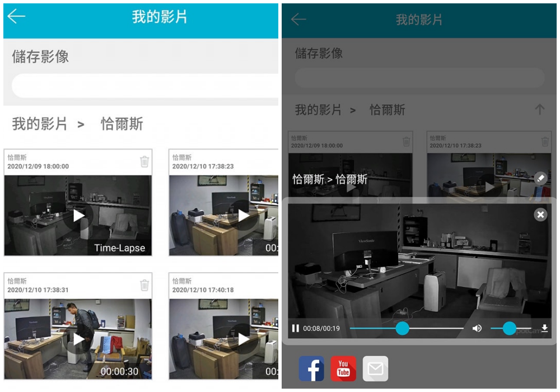Image resolution: width=560 pixels, height=392 pixels.
Task: Pause the playing video
Action: (295, 328)
